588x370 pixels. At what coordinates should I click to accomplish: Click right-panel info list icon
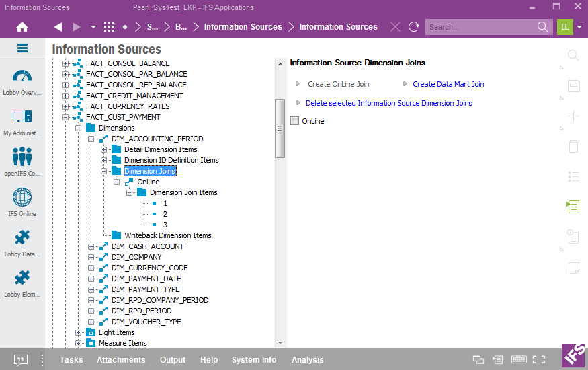pos(573,236)
